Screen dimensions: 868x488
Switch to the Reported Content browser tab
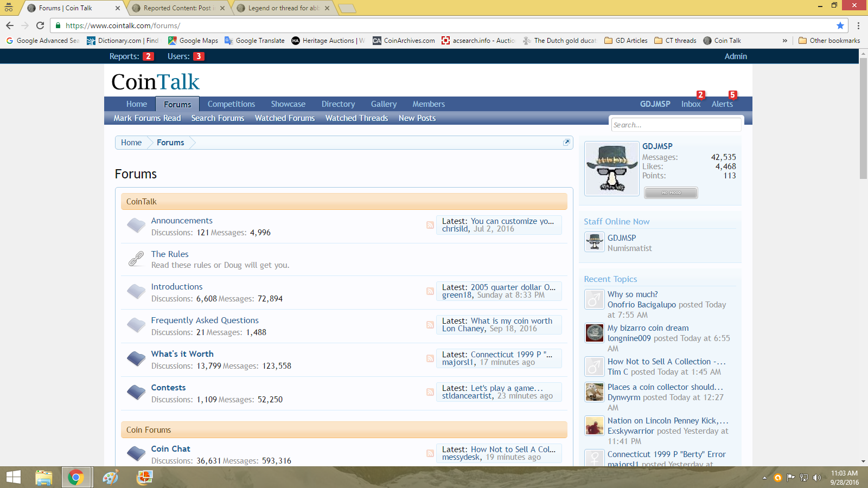point(177,8)
